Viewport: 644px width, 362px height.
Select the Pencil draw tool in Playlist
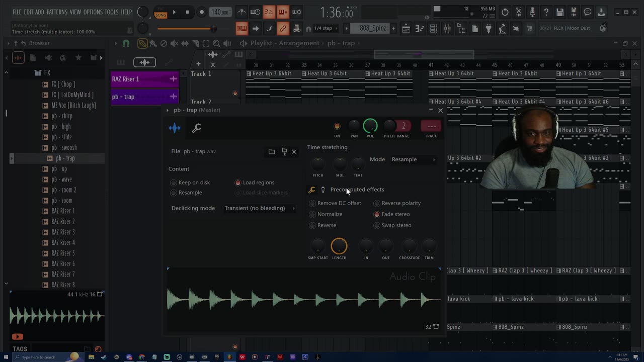pos(142,44)
